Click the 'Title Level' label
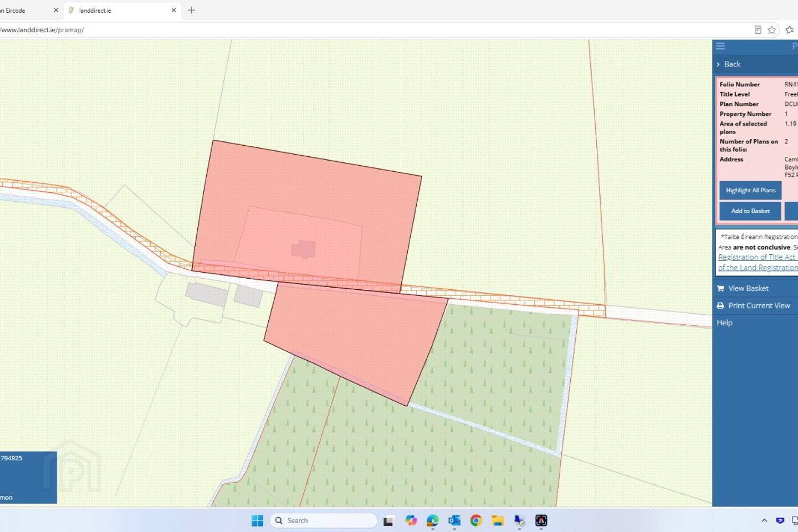 (735, 94)
